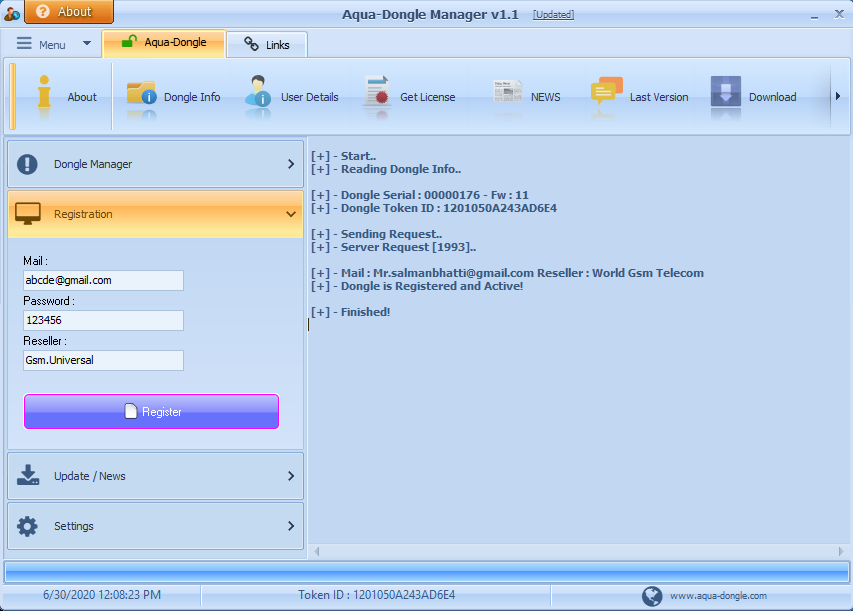The image size is (853, 611).
Task: Click the user icon at top-left corner
Action: [12, 14]
